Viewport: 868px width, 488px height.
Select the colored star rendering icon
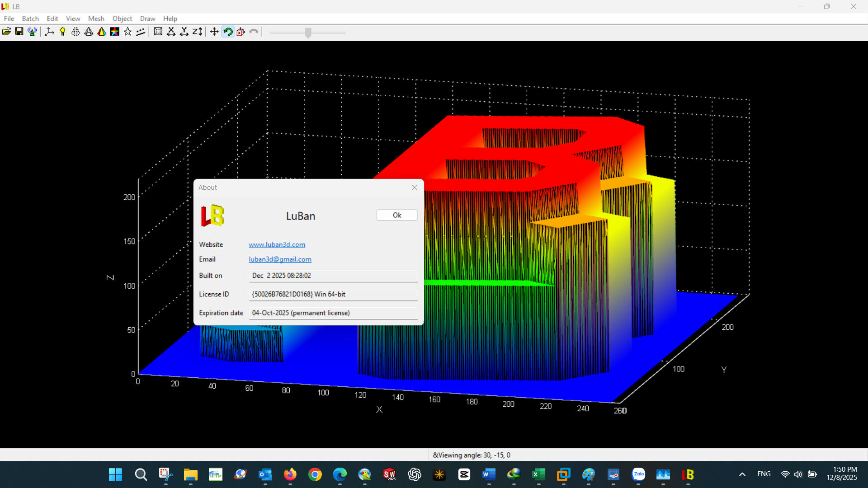point(114,32)
